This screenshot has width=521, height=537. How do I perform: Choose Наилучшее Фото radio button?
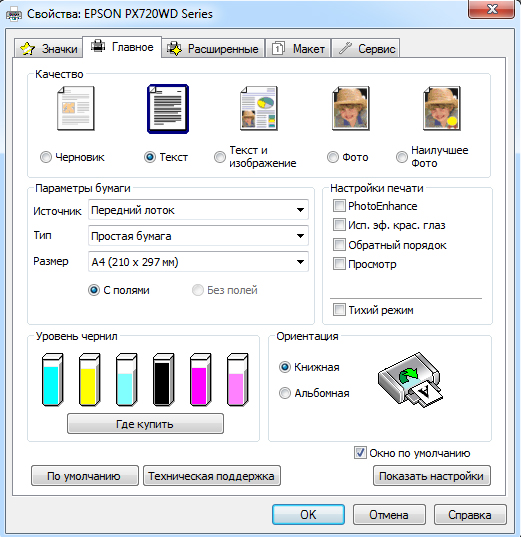(402, 157)
